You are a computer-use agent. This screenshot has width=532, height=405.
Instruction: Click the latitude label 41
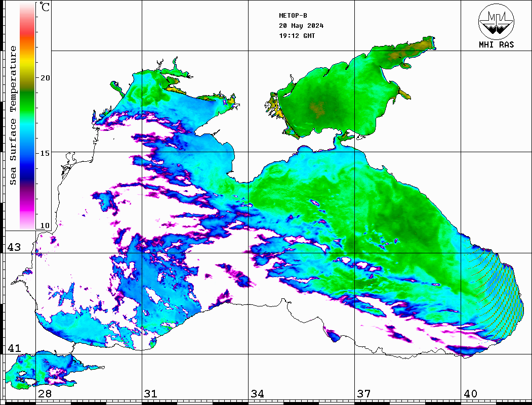pos(14,348)
